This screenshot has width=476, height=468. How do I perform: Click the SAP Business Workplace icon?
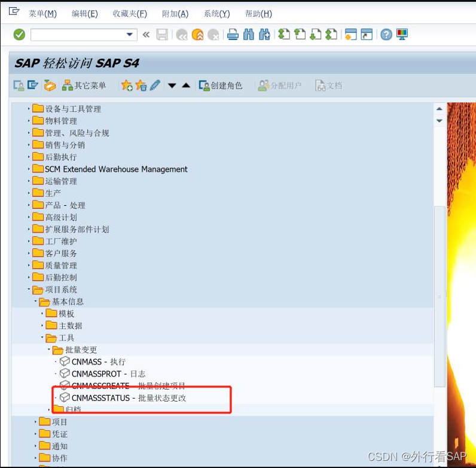tap(50, 86)
